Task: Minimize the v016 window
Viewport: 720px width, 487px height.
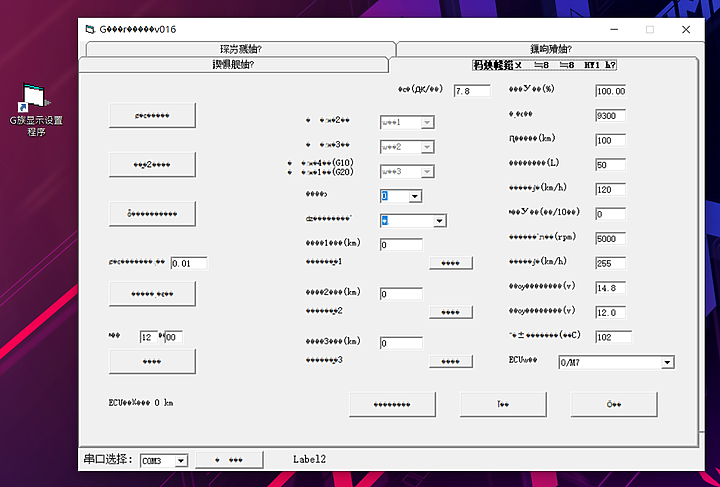Action: coord(614,29)
